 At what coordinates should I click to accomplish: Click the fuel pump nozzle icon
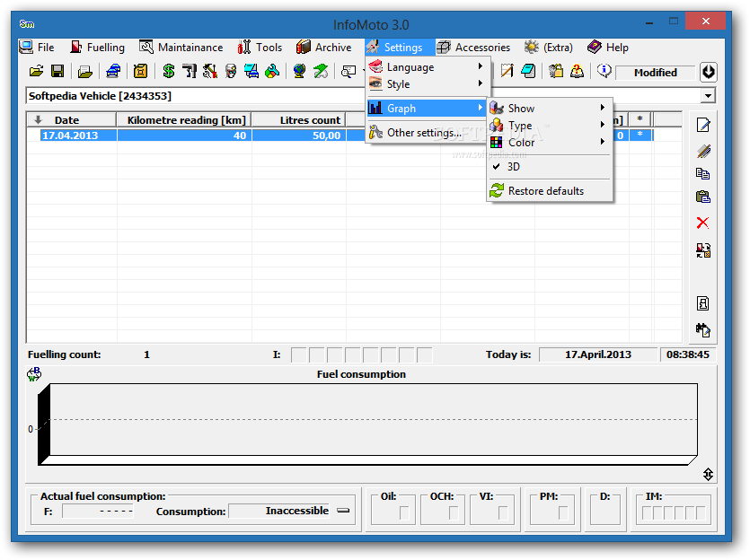point(190,72)
